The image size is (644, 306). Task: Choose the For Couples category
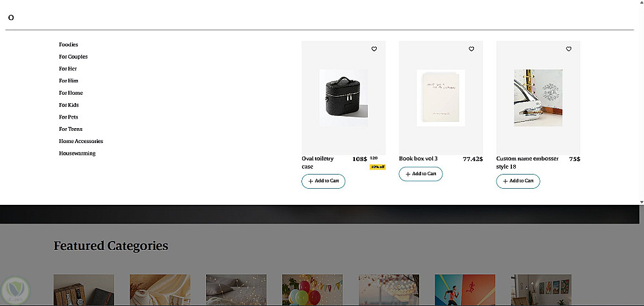coord(73,57)
